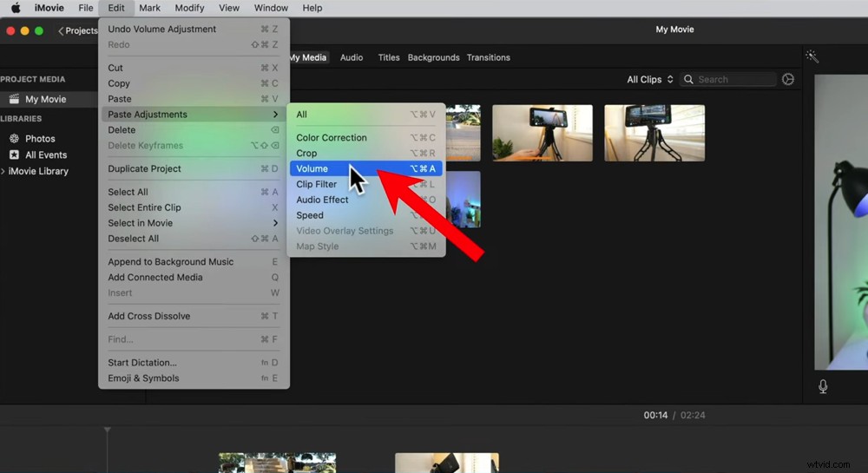Image resolution: width=868 pixels, height=473 pixels.
Task: Choose Emoji & Symbols
Action: click(194, 378)
